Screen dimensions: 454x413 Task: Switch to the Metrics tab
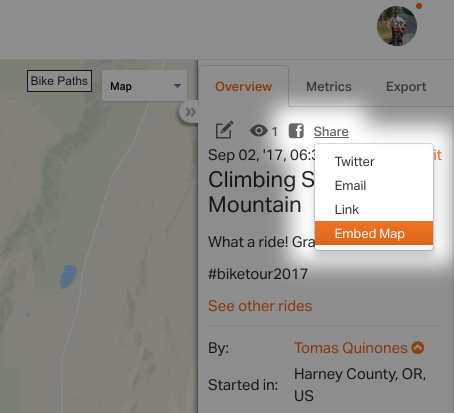coord(329,87)
